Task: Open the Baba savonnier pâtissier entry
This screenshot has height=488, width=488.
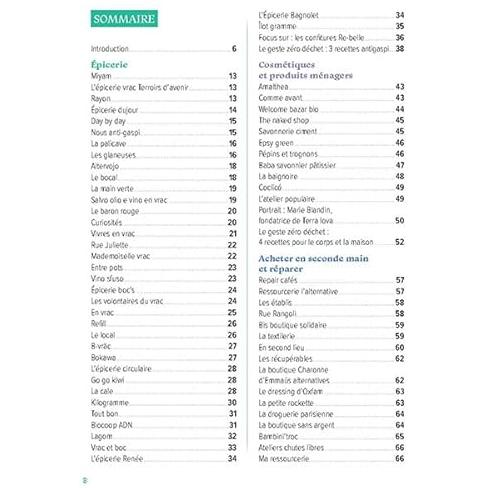Action: click(x=331, y=165)
